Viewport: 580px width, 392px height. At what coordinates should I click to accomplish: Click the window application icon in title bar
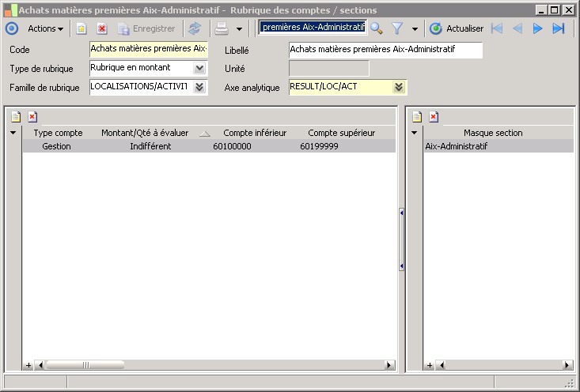pos(11,10)
